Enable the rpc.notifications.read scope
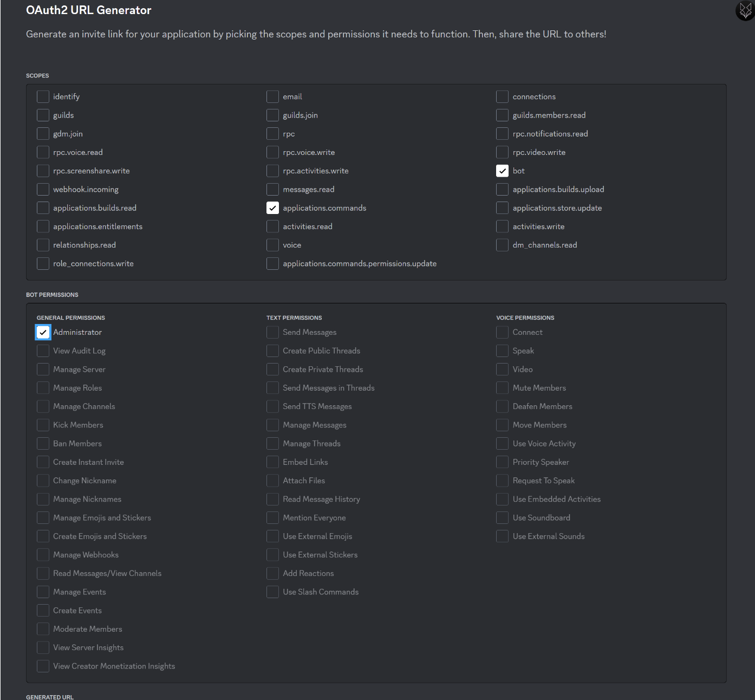The height and width of the screenshot is (700, 755). [502, 134]
